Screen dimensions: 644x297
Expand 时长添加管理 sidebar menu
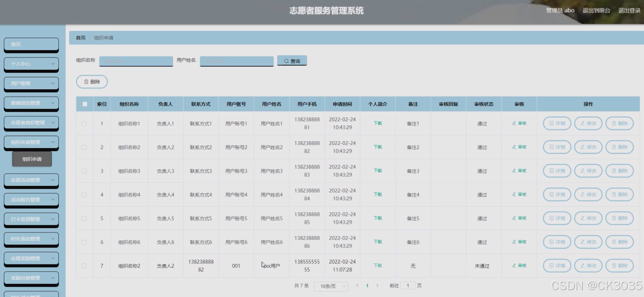(x=31, y=239)
